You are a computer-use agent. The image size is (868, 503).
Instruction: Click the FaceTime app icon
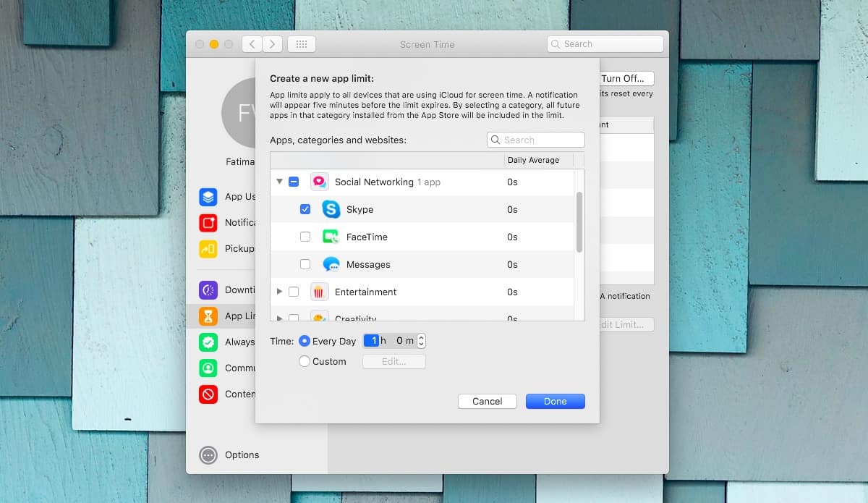click(331, 237)
